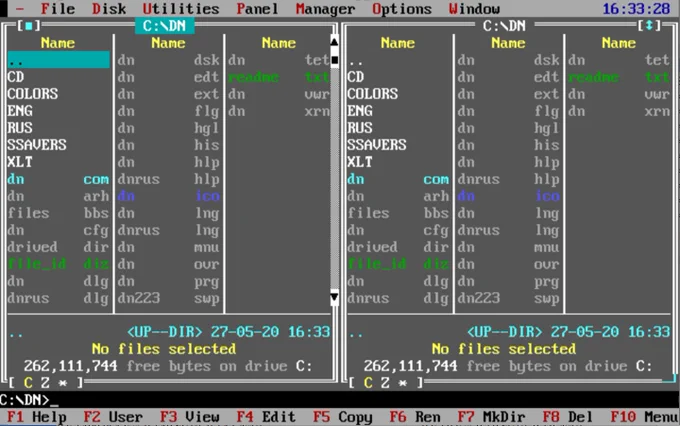Select the '..' entry in the right panel
This screenshot has width=680, height=426.
point(398,60)
